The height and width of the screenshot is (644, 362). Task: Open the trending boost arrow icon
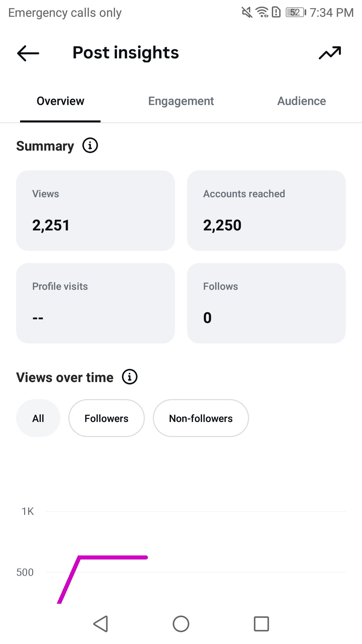(x=330, y=53)
